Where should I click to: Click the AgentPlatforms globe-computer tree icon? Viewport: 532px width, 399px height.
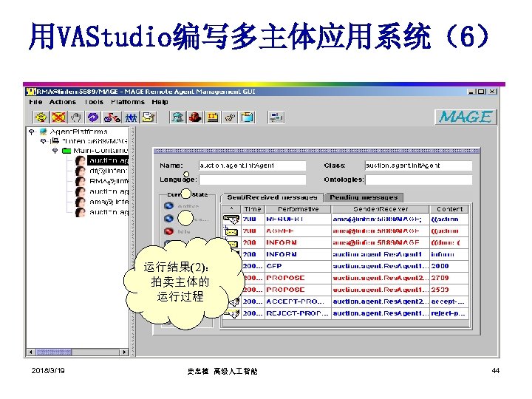click(44, 132)
